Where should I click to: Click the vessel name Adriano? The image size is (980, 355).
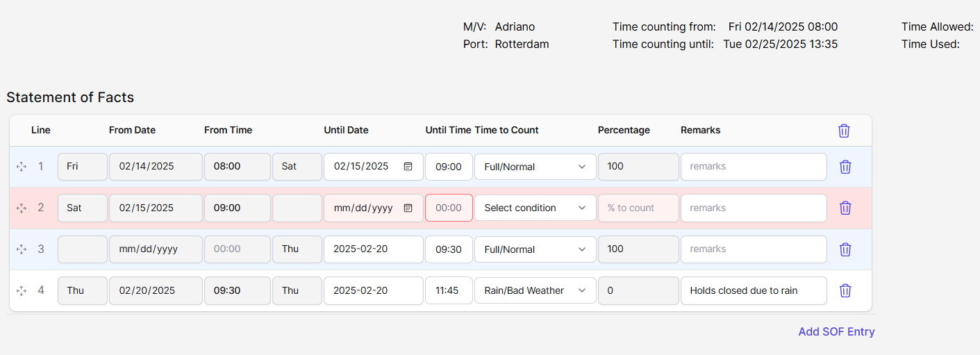pyautogui.click(x=515, y=27)
